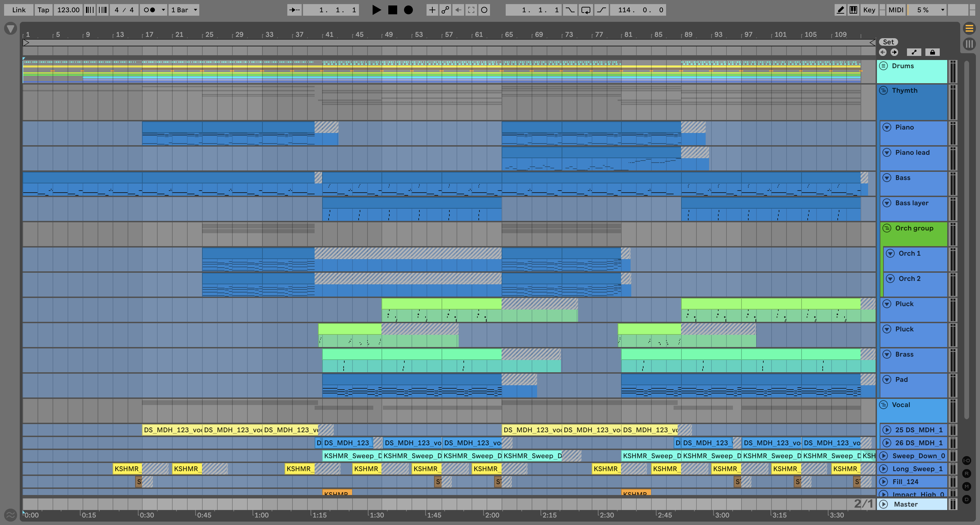The image size is (980, 525).
Task: Click the arrangement overview strip
Action: pyautogui.click(x=449, y=43)
